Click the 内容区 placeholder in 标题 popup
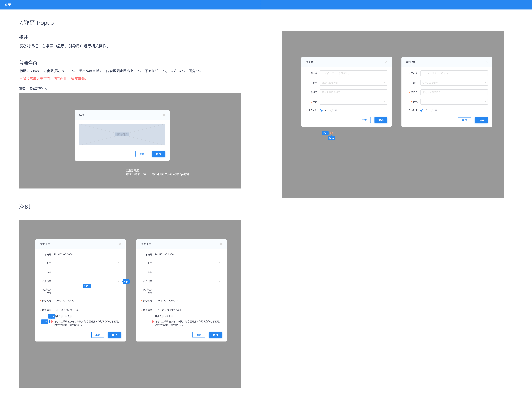This screenshot has height=403, width=532. (122, 135)
